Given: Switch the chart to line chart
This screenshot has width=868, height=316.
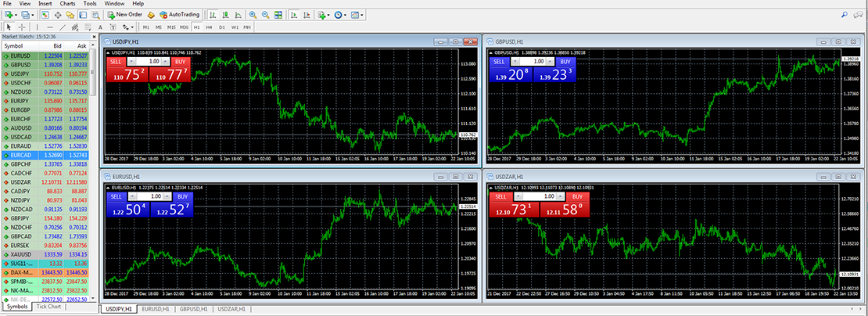Looking at the screenshot, I should point(238,14).
